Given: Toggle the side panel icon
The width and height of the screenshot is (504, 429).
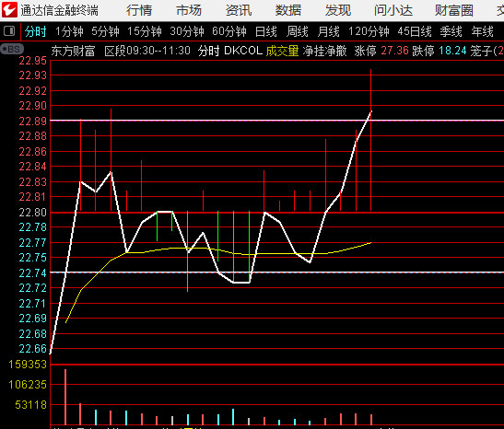Looking at the screenshot, I should click(x=9, y=31).
